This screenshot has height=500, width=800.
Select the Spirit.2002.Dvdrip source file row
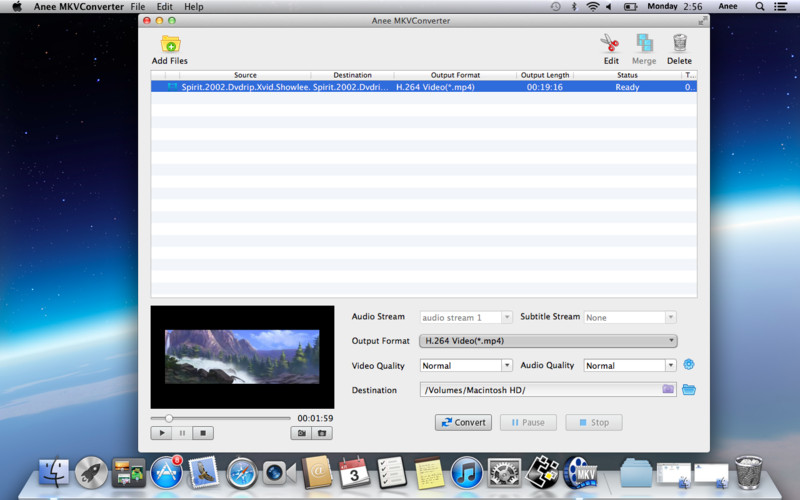(424, 87)
